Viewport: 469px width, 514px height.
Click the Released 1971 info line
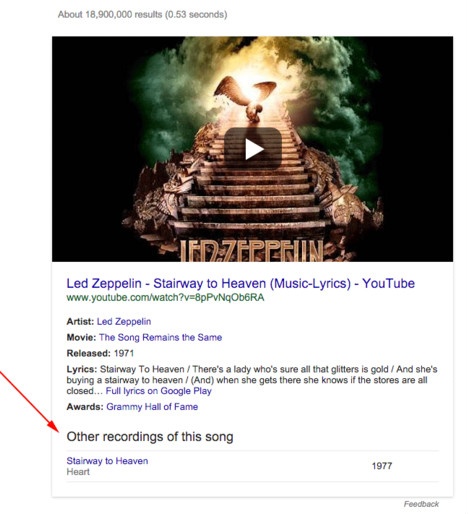click(100, 353)
